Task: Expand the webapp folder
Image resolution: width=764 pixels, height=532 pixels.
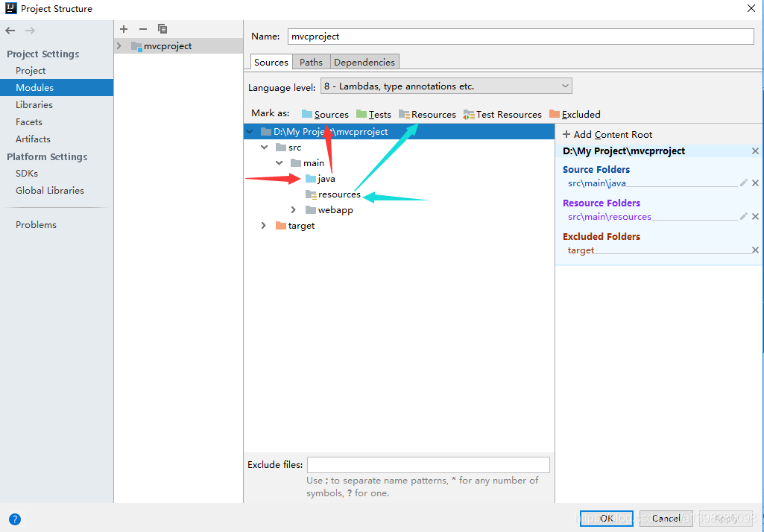Action: (x=294, y=210)
